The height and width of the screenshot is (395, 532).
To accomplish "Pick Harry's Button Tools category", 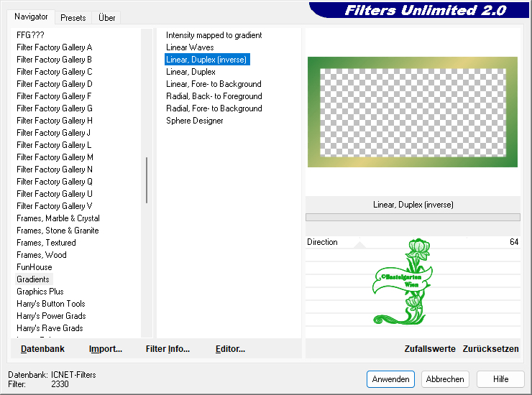I will (x=51, y=304).
